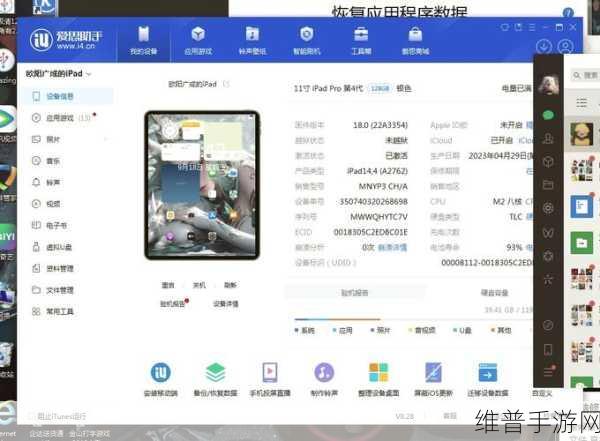Click the 音视频 storage legend item

422,330
